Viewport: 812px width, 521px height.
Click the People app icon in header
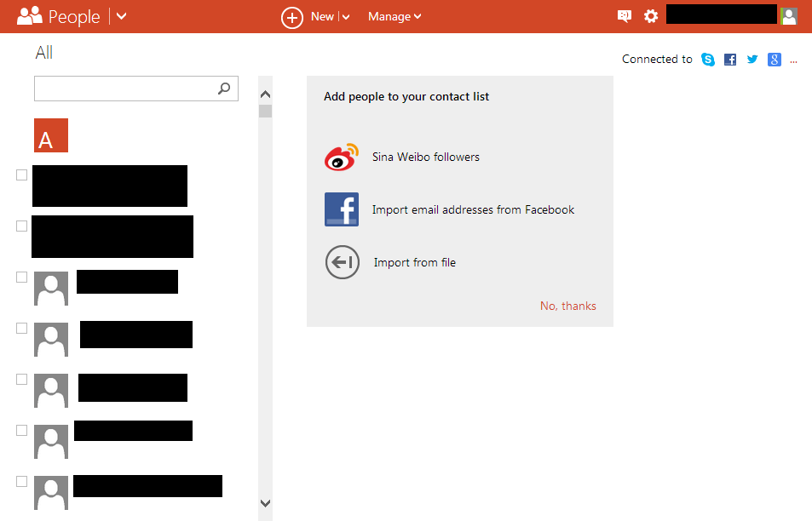click(30, 16)
